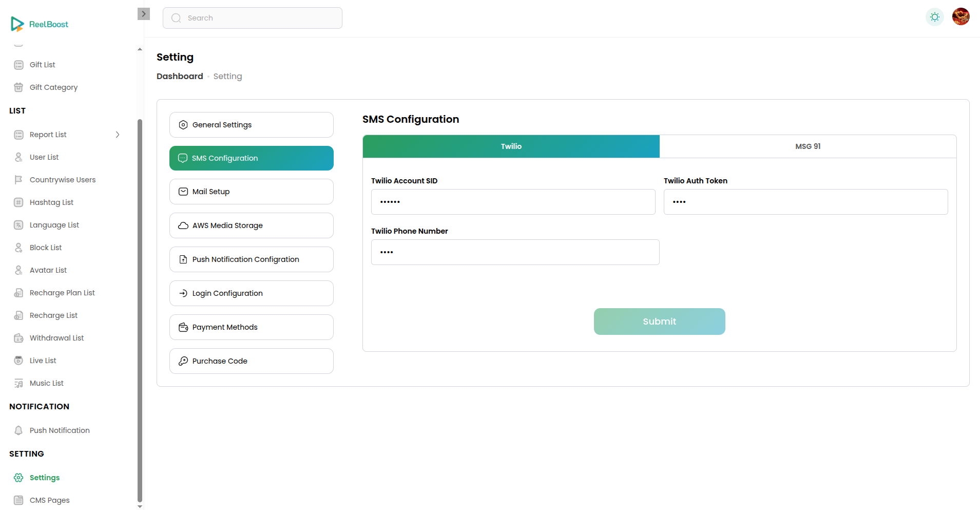Expand the Report List chevron
This screenshot has height=510, width=980.
118,135
